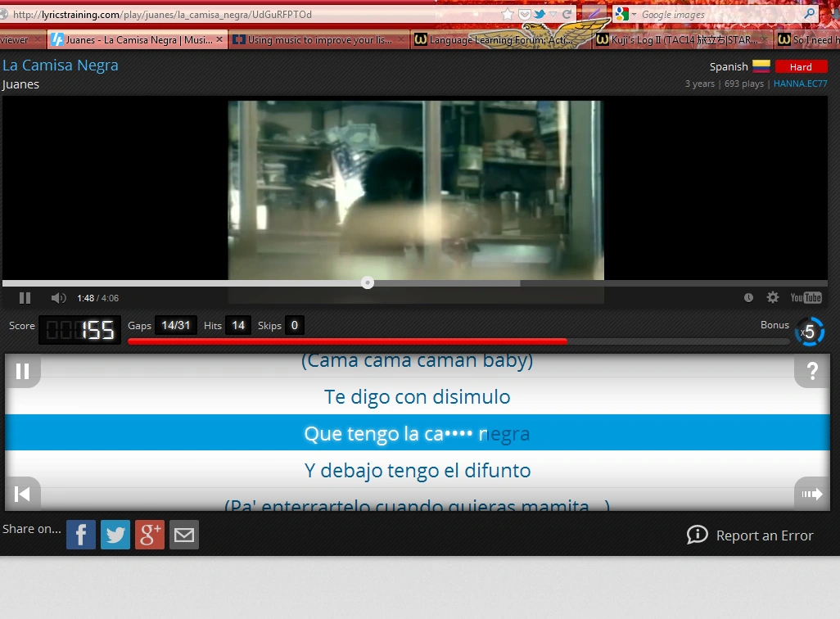Click lyric line 'Te digo con disimulo'
The image size is (840, 619).
(x=418, y=397)
